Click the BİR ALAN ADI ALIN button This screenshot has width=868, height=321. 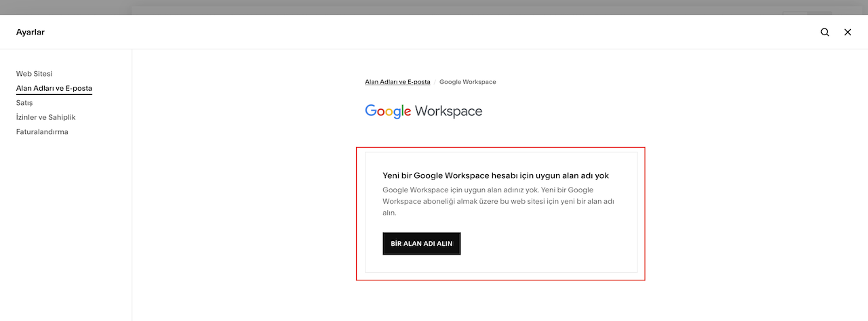422,244
